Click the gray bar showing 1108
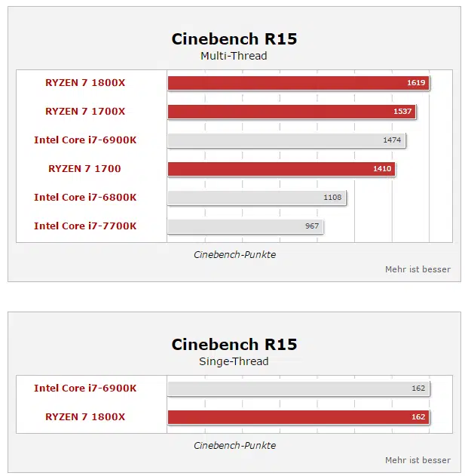This screenshot has width=465, height=476. [x=257, y=198]
